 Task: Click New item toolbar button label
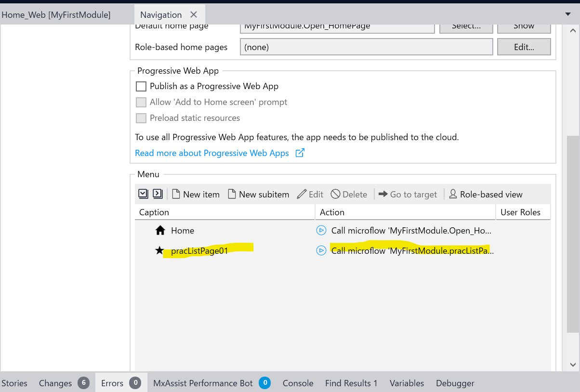(201, 195)
